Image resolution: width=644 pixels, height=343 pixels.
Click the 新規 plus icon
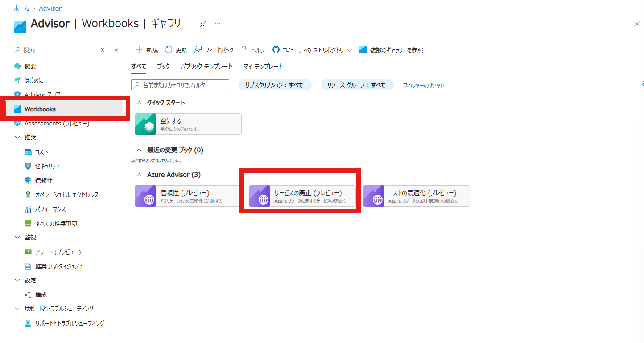pos(139,50)
